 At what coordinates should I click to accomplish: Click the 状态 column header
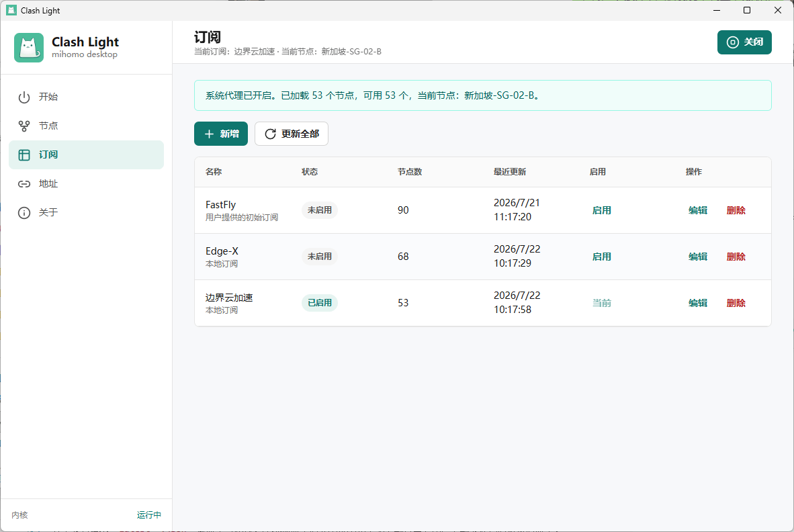(310, 171)
